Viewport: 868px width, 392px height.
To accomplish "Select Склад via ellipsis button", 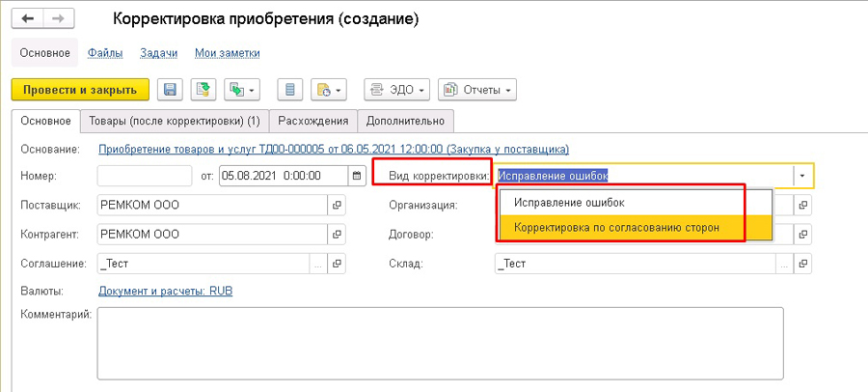I will [785, 264].
